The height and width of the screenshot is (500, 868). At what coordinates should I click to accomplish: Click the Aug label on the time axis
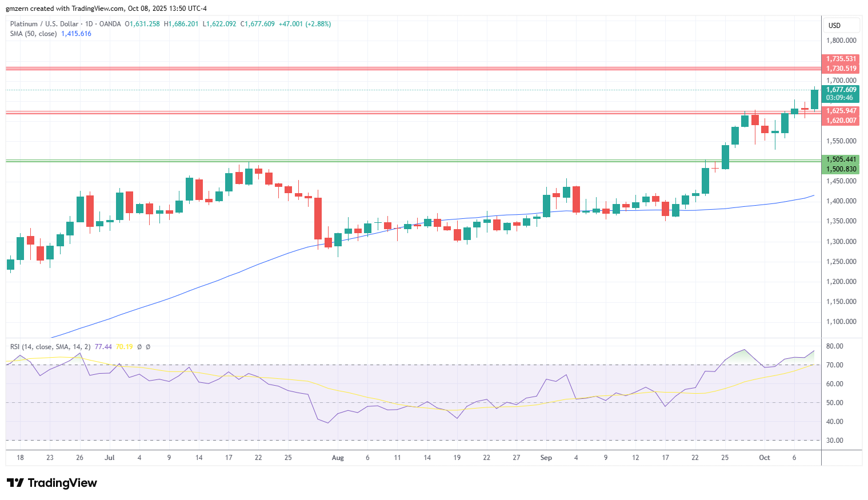[338, 458]
